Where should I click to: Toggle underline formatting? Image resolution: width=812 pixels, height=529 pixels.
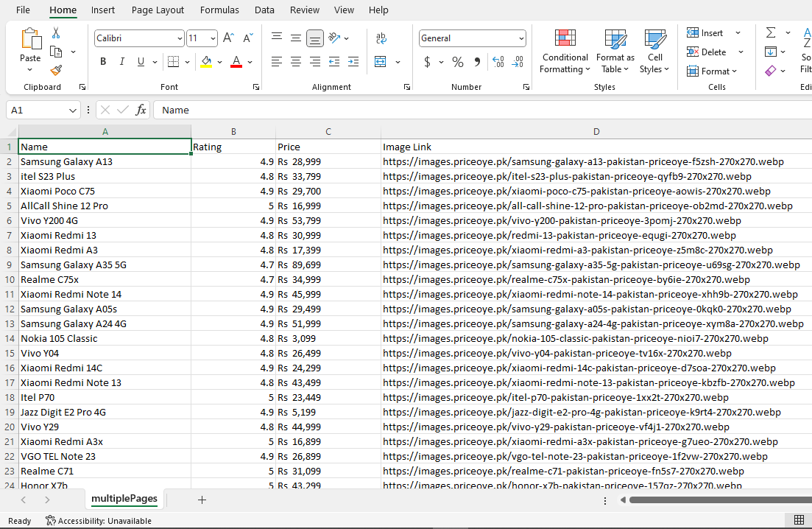click(139, 61)
